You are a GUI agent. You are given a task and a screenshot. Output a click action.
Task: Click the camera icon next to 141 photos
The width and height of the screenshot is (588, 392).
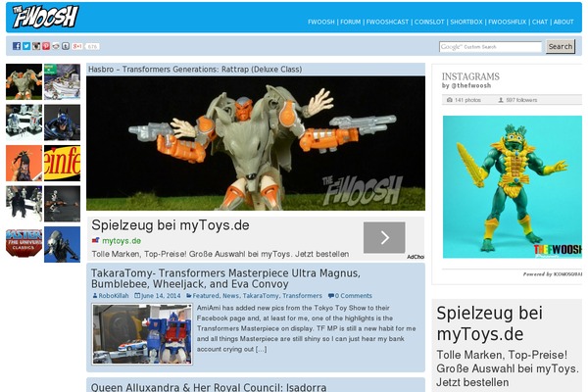[450, 100]
